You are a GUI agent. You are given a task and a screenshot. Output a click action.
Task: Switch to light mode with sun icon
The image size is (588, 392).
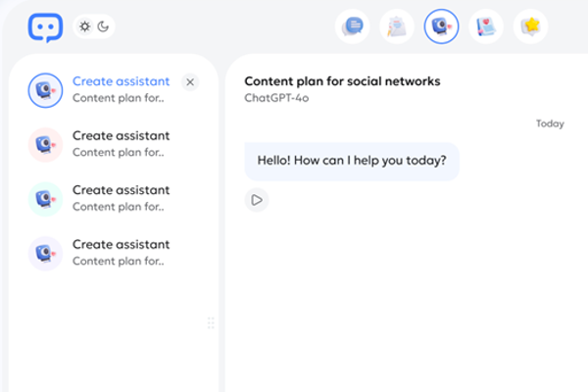pos(85,26)
